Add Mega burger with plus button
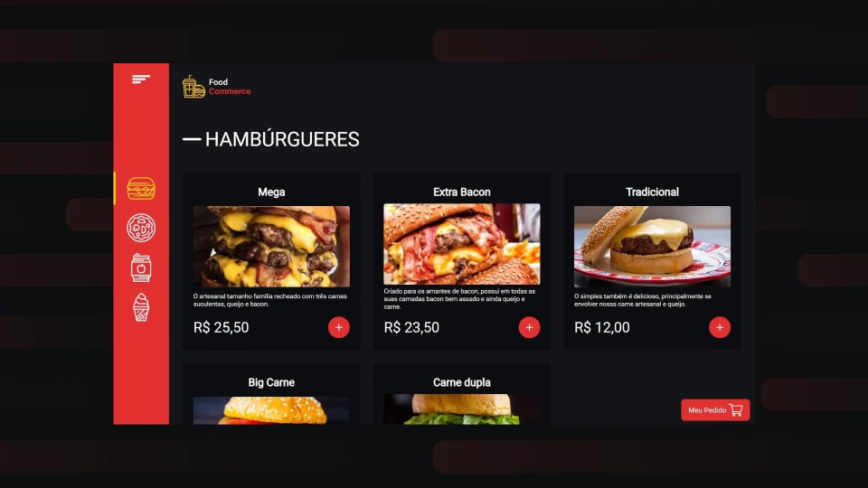Viewport: 868px width, 488px height. pos(339,327)
